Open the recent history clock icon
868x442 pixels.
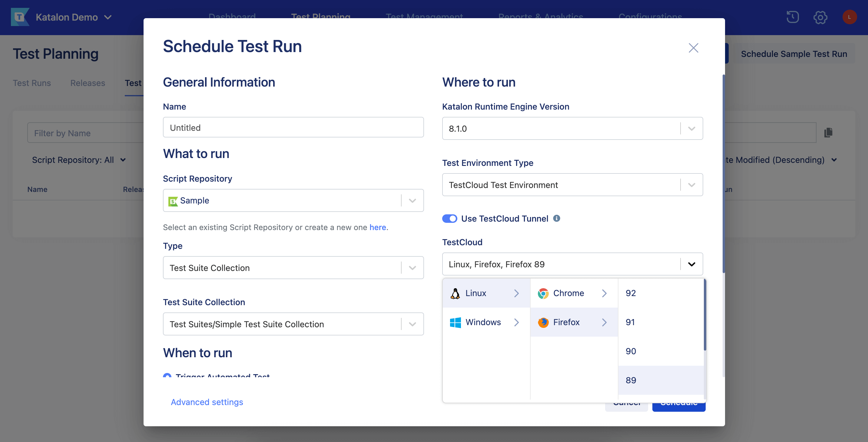pos(793,17)
